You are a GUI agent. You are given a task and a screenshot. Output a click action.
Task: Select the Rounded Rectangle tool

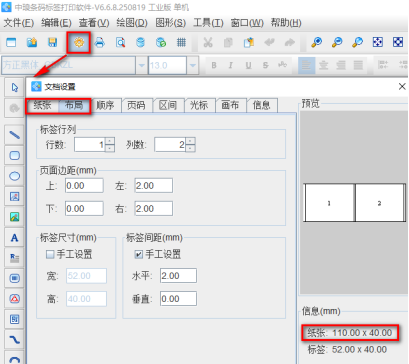pyautogui.click(x=14, y=156)
